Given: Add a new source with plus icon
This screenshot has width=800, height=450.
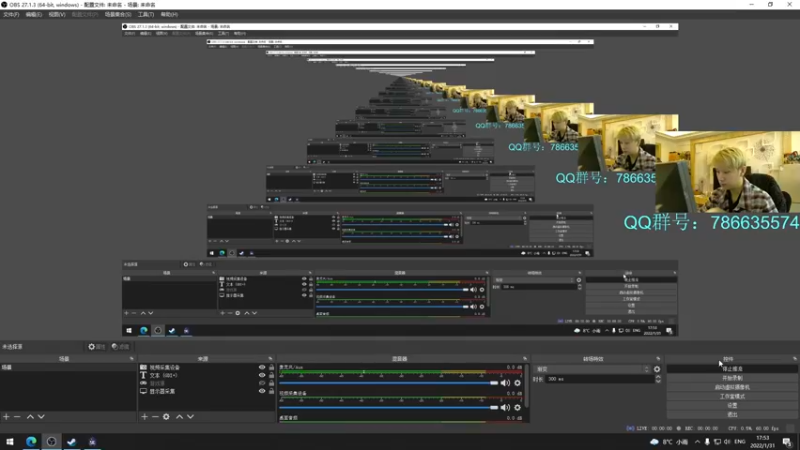Looking at the screenshot, I should coord(144,417).
